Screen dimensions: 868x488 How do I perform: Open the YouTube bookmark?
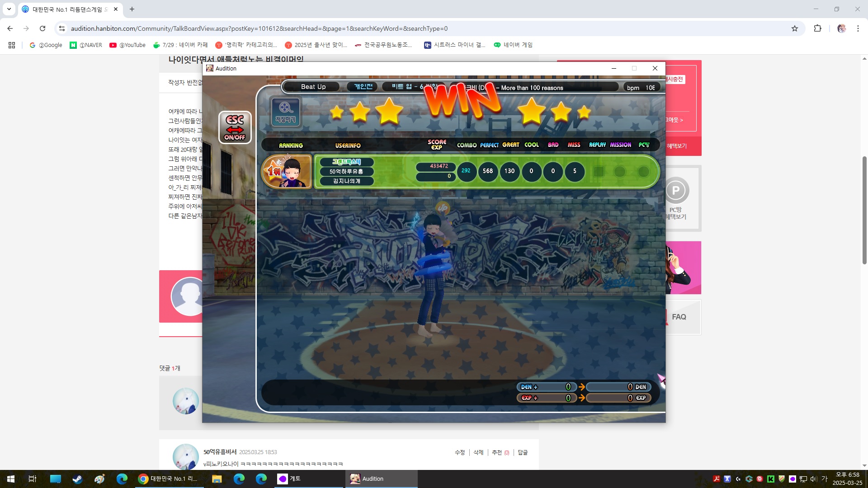pos(127,45)
